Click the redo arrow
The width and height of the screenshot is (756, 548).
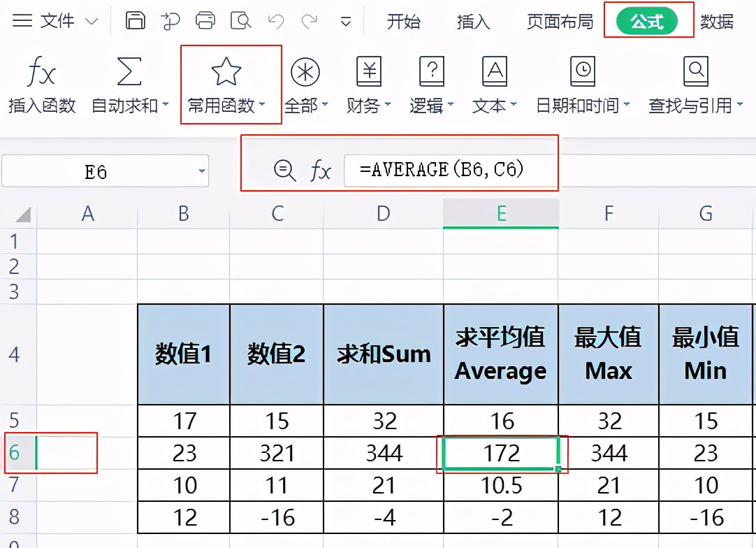[310, 21]
